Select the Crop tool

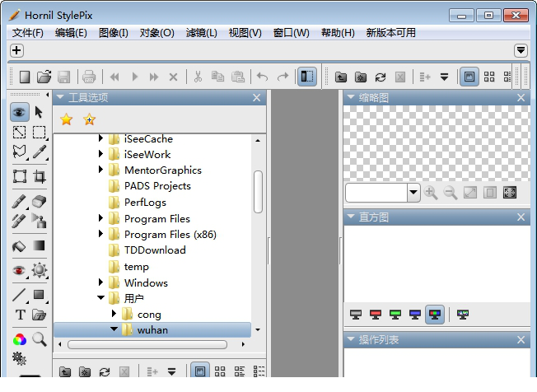pos(40,177)
